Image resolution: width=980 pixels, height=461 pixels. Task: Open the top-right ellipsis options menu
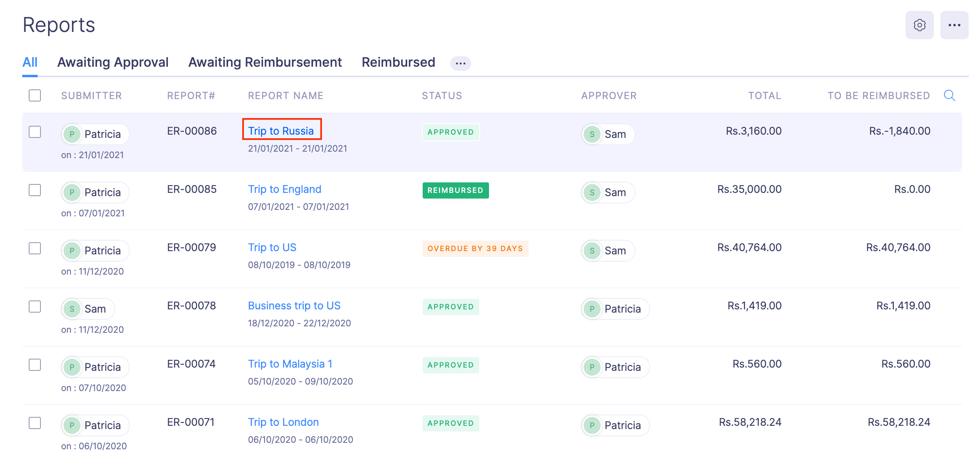click(955, 25)
